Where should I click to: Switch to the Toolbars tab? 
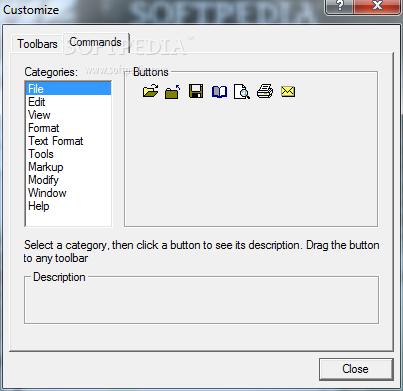tap(37, 44)
